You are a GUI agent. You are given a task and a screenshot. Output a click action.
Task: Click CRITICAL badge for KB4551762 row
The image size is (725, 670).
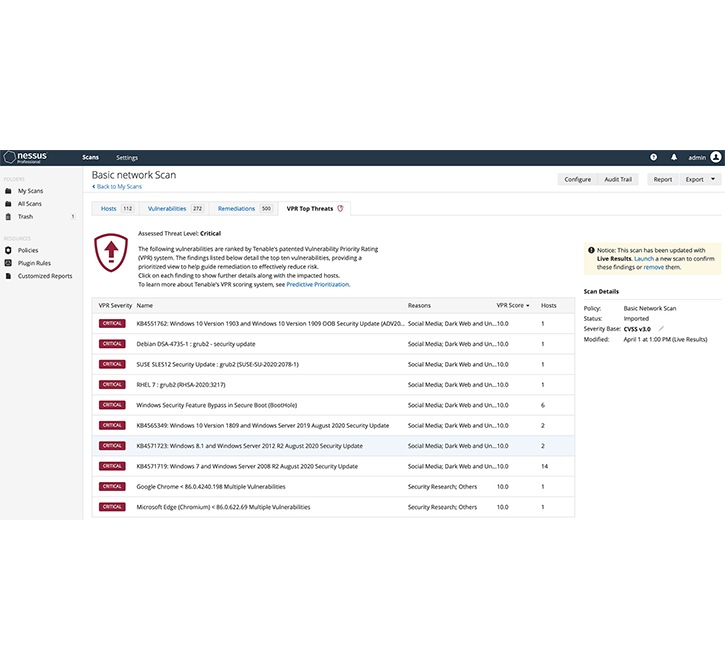(x=112, y=324)
